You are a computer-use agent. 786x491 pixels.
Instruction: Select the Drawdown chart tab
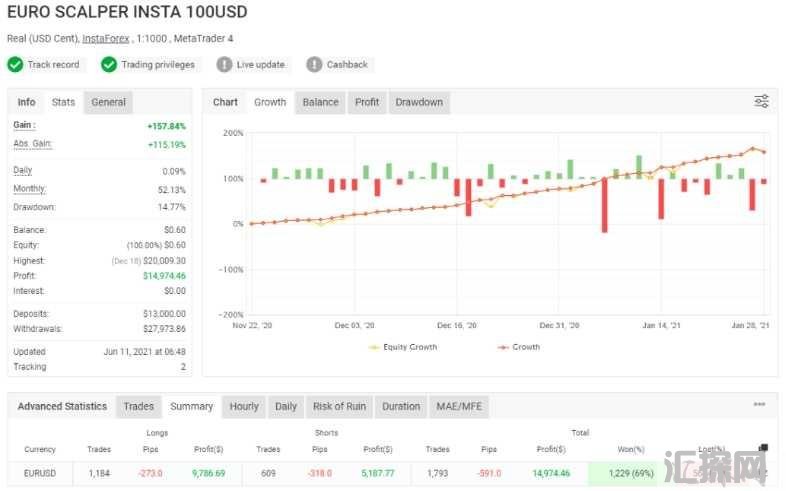click(x=419, y=102)
